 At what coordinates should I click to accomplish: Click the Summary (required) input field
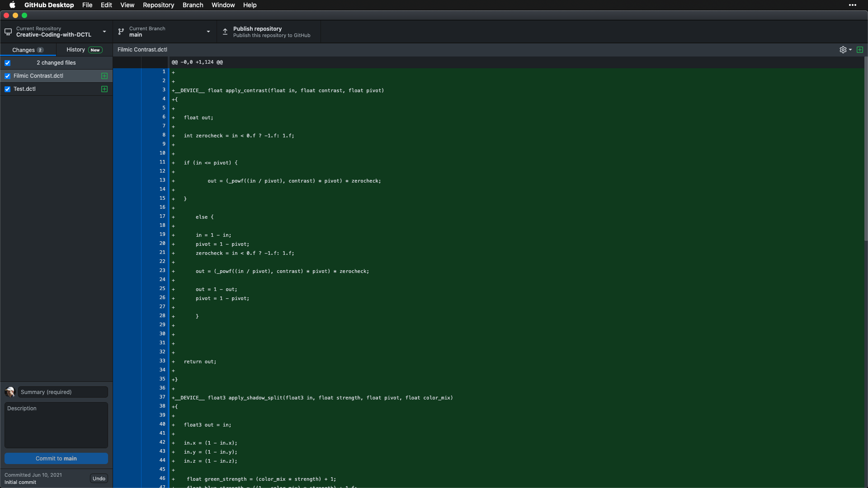[63, 392]
